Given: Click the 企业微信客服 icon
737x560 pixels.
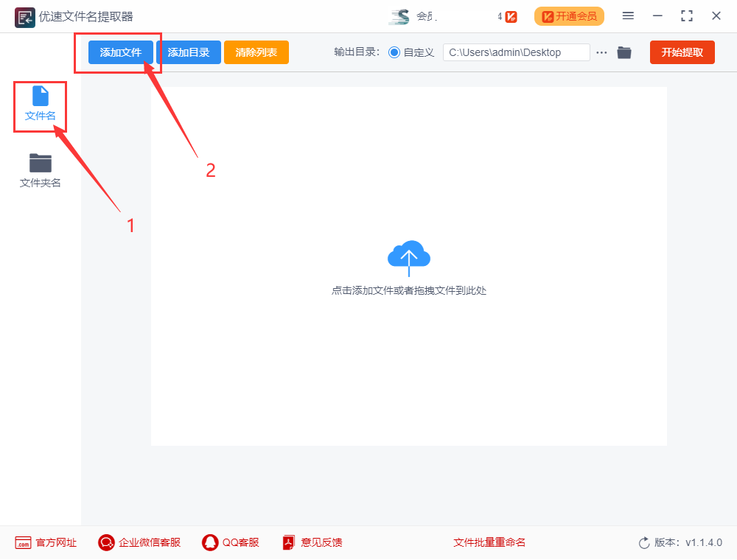Looking at the screenshot, I should tap(105, 542).
